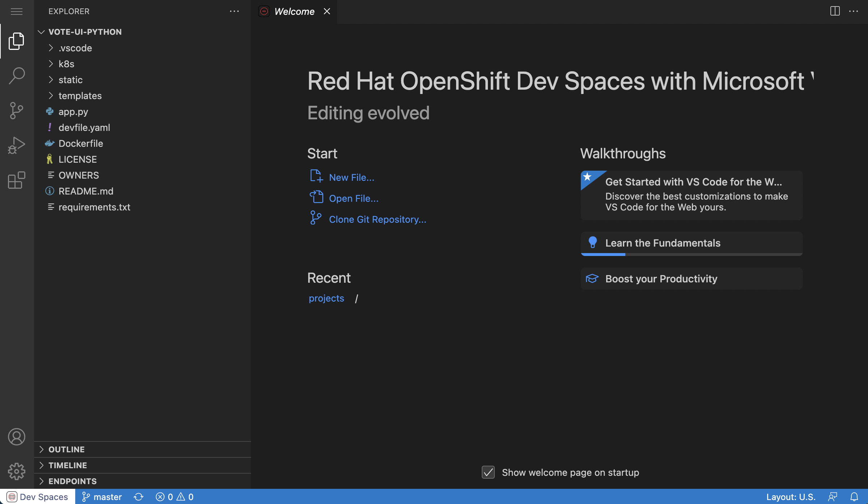
Task: Click the Open File... link
Action: point(354,198)
